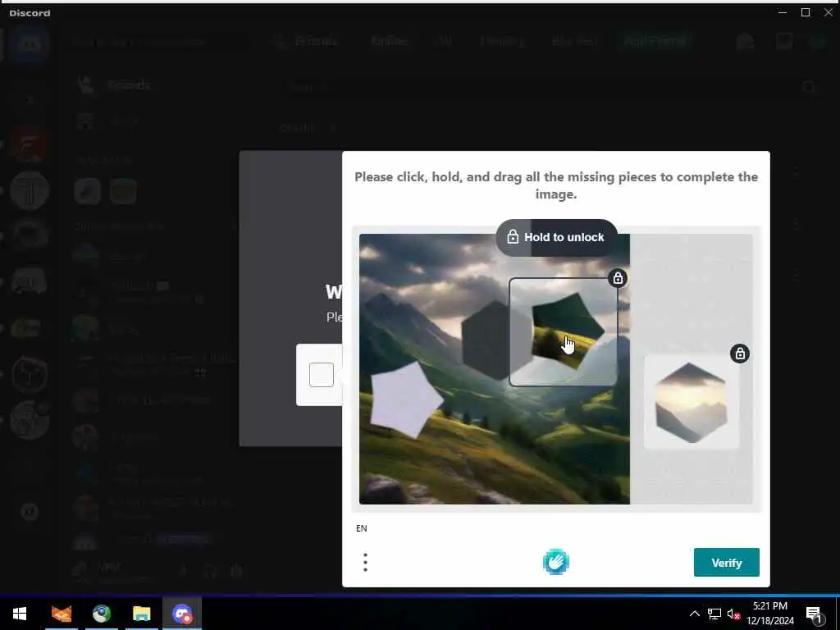Switch to the Blocked tab

point(574,41)
